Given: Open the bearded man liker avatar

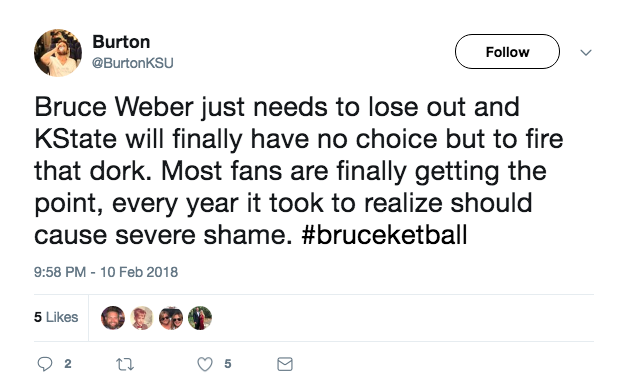Looking at the screenshot, I should (x=112, y=318).
